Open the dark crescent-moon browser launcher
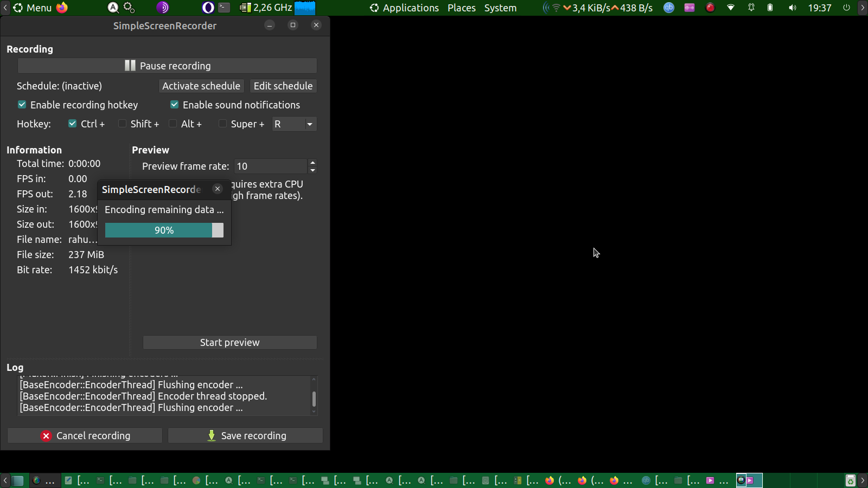This screenshot has height=488, width=868. [208, 8]
